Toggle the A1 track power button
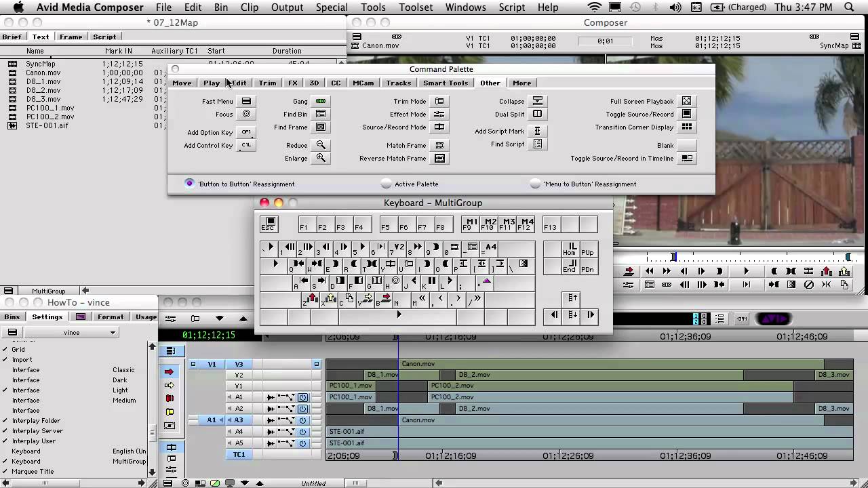The width and height of the screenshot is (868, 488). tap(302, 397)
